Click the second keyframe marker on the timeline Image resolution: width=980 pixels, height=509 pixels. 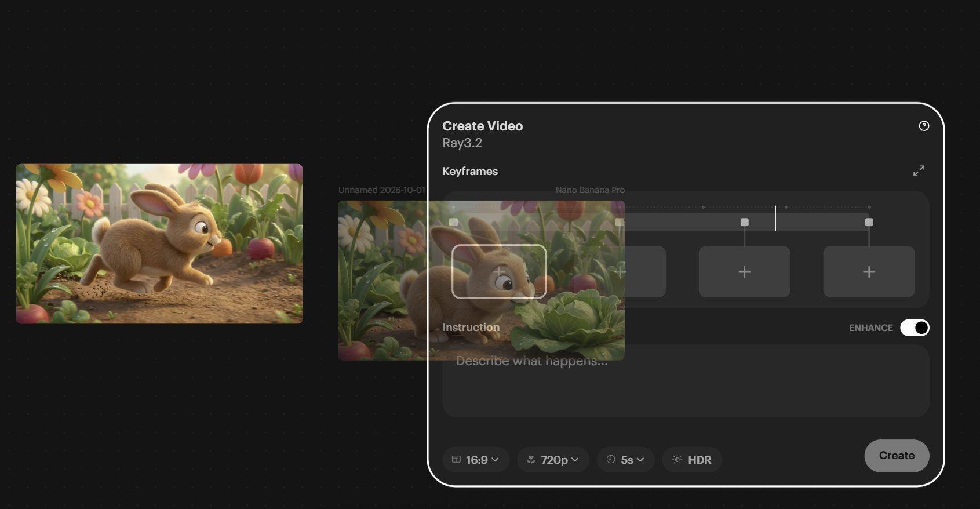click(x=620, y=223)
